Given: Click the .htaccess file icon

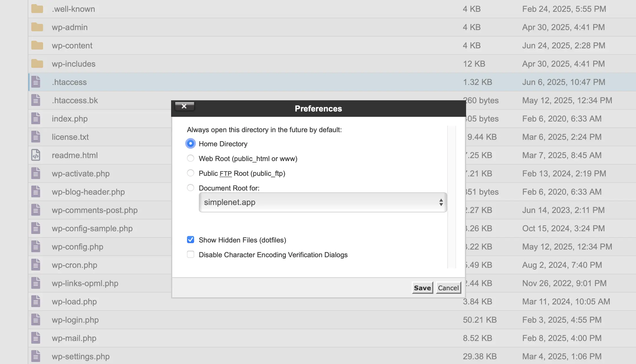Looking at the screenshot, I should pyautogui.click(x=36, y=82).
